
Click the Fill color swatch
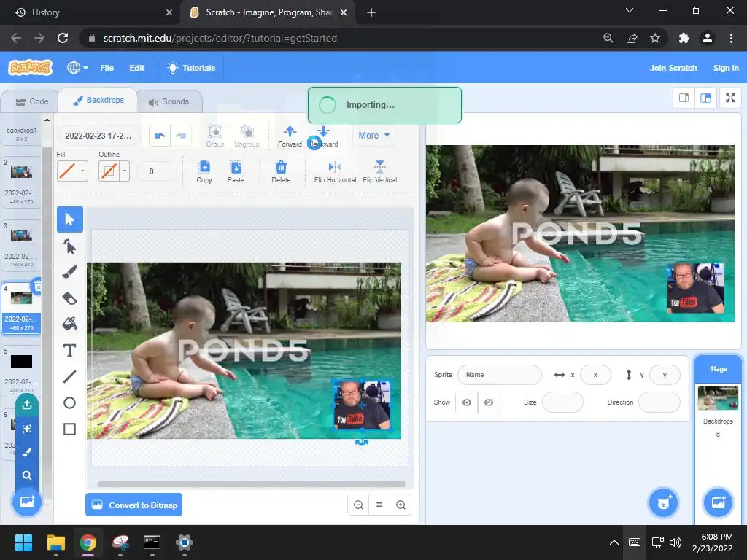pyautogui.click(x=67, y=171)
